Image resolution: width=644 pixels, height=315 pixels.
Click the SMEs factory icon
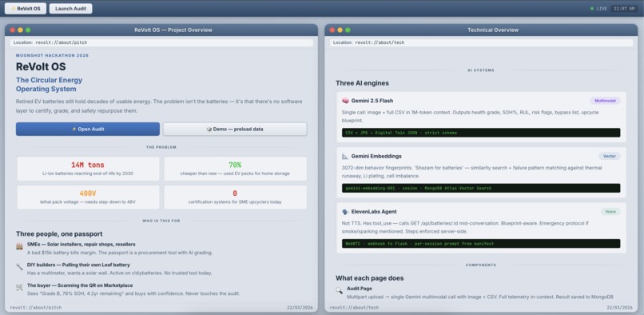click(x=19, y=246)
